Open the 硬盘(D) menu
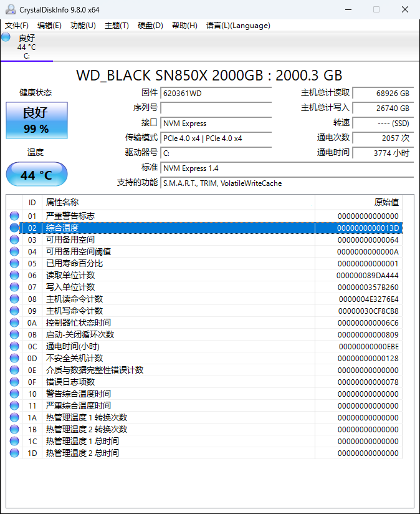 click(x=150, y=26)
